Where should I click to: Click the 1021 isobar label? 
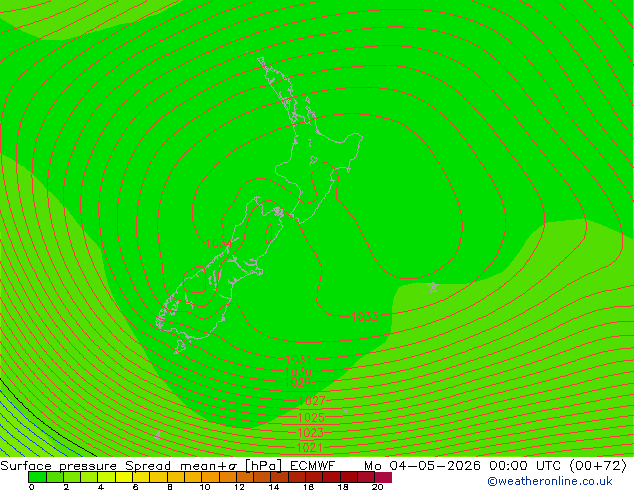click(309, 448)
